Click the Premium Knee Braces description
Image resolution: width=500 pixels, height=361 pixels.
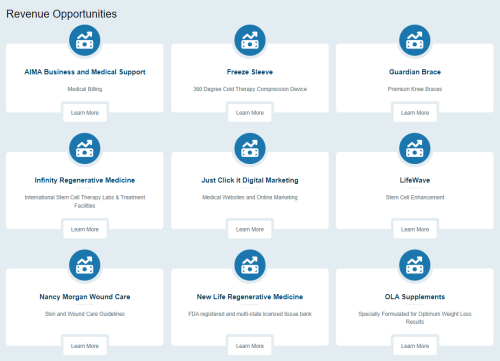pos(415,89)
